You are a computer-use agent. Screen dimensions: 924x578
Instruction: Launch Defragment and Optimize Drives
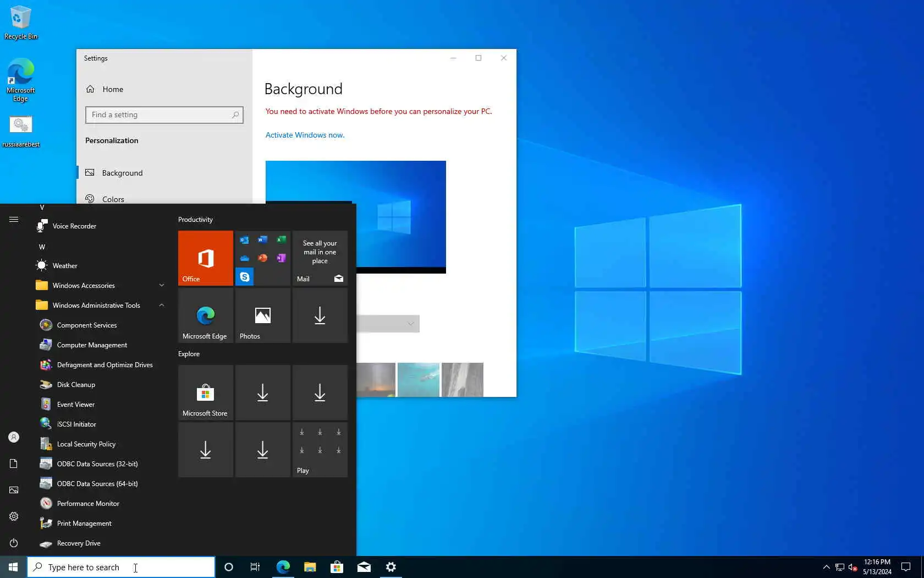click(x=101, y=365)
